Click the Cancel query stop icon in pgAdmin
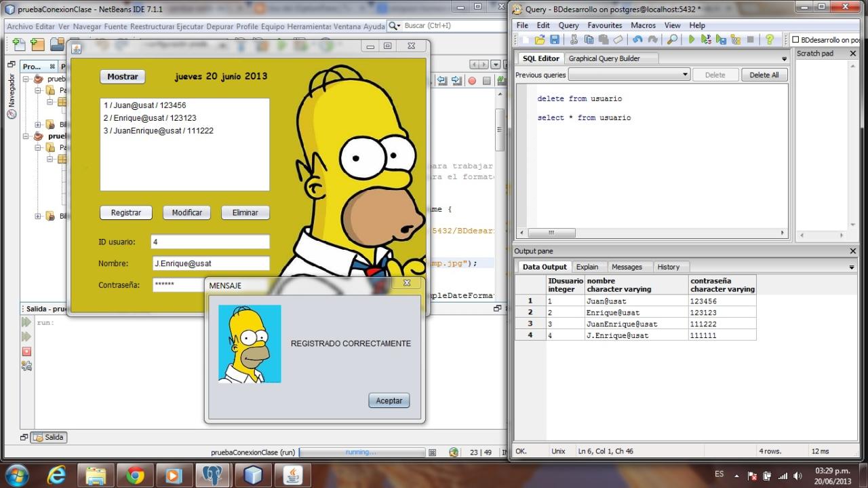Viewport: 868px width, 488px height. pos(751,40)
